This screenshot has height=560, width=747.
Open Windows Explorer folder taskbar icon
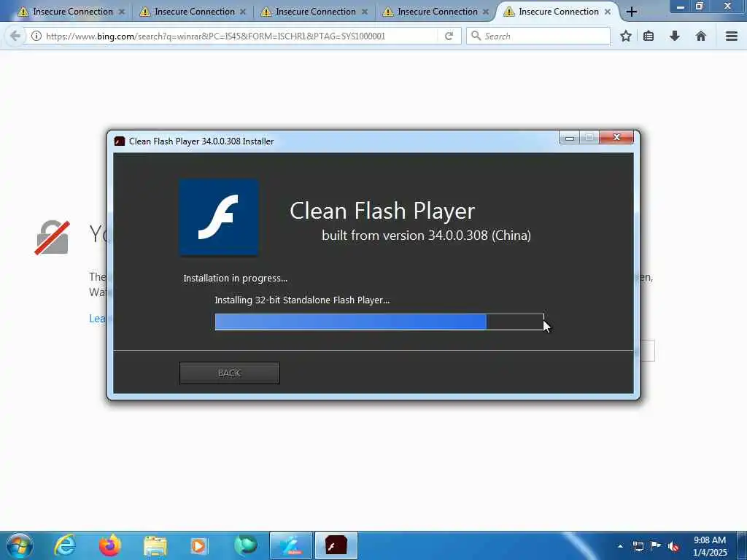(x=155, y=546)
